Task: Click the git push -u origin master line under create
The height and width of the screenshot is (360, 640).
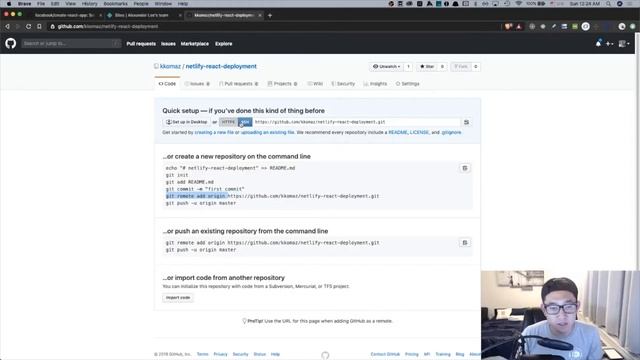Action: click(201, 203)
